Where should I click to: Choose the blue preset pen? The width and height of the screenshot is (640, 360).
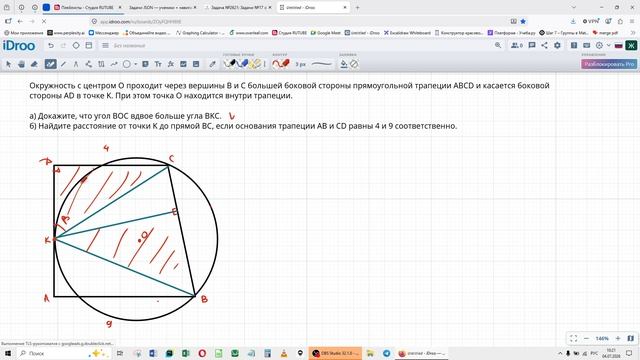[243, 64]
